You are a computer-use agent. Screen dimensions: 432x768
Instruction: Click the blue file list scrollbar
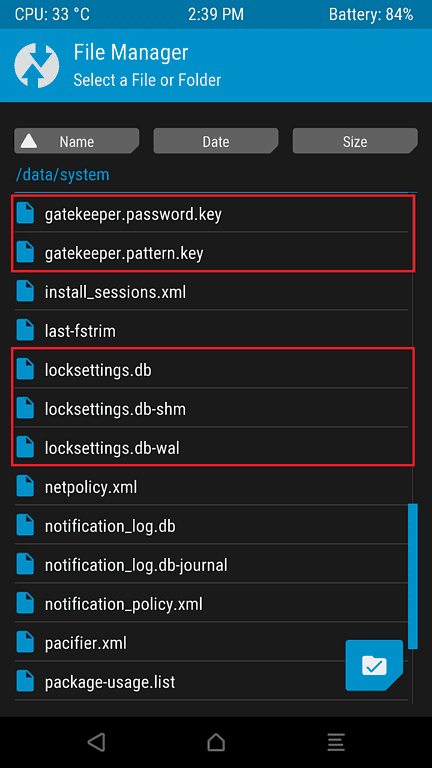[413, 576]
